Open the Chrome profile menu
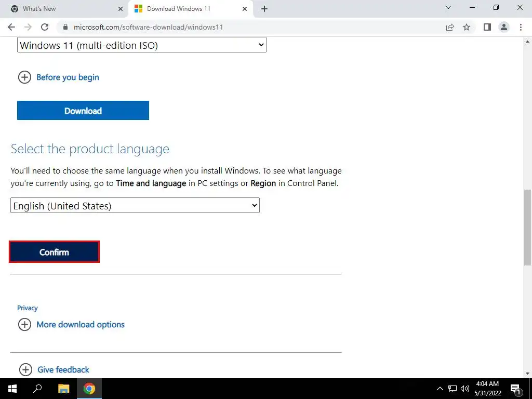The height and width of the screenshot is (399, 532). coord(504,27)
